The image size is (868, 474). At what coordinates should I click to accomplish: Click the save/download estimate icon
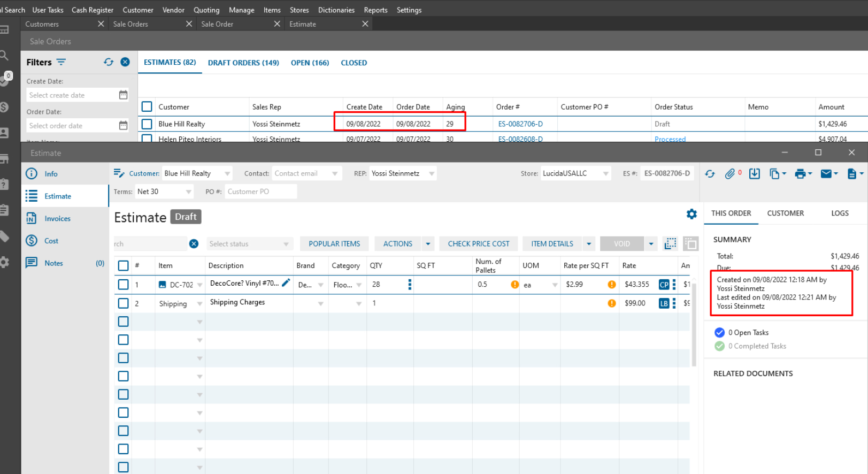click(754, 174)
